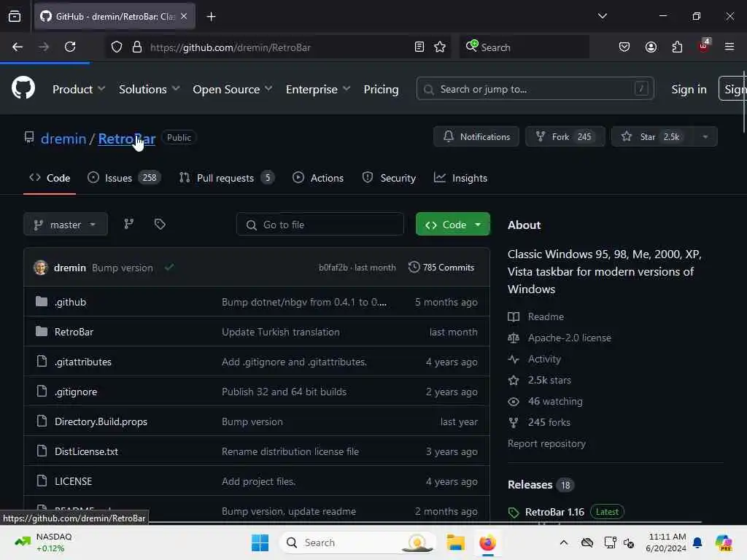Switch to the Actions tab
Viewport: 747px width, 560px height.
tap(318, 178)
